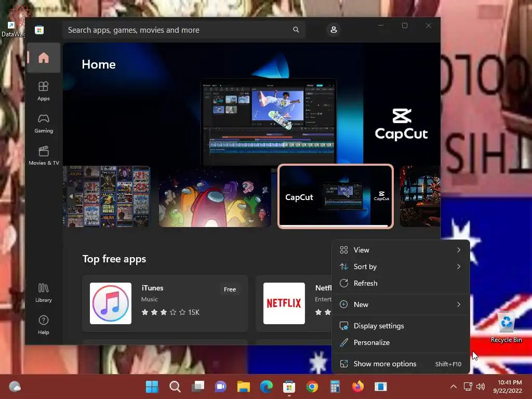Select the Among Us carousel thumbnail
The width and height of the screenshot is (532, 399).
[215, 196]
